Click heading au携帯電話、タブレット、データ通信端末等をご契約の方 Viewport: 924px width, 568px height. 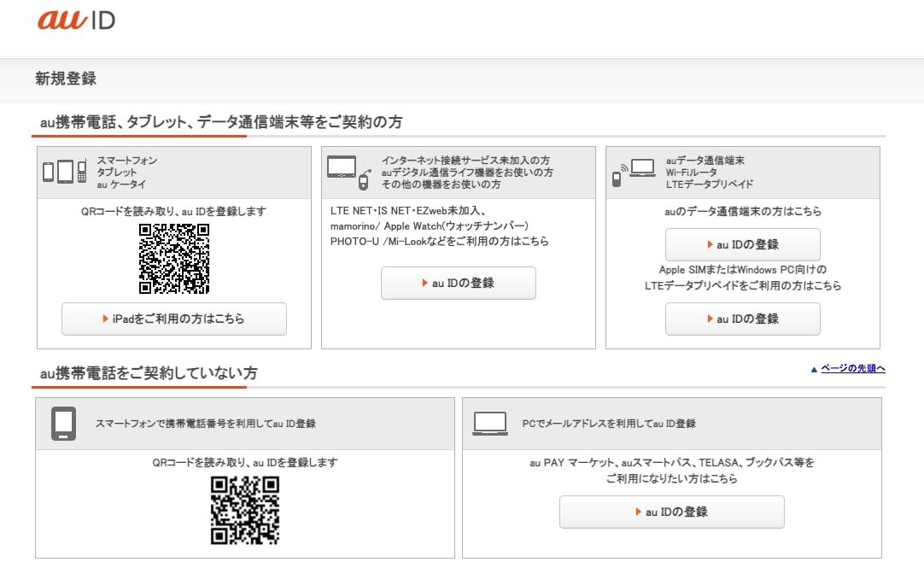[221, 122]
